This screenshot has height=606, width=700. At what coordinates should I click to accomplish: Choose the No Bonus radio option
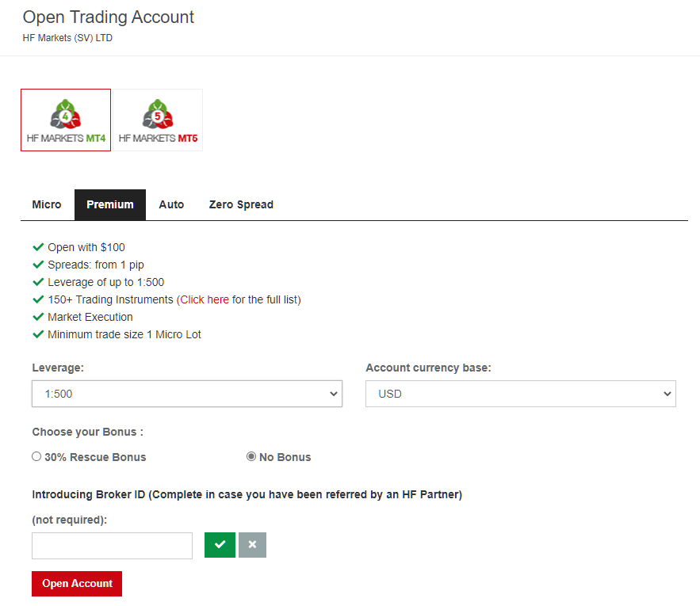251,456
